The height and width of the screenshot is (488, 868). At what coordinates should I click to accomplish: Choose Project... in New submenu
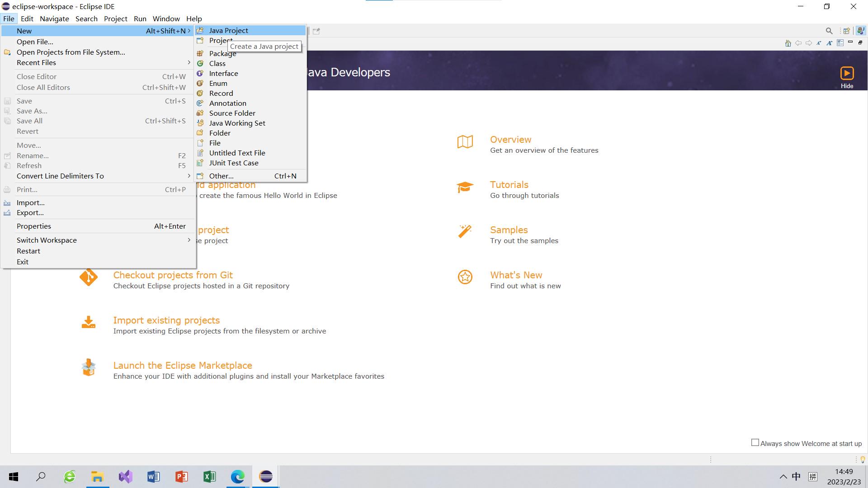[250, 40]
